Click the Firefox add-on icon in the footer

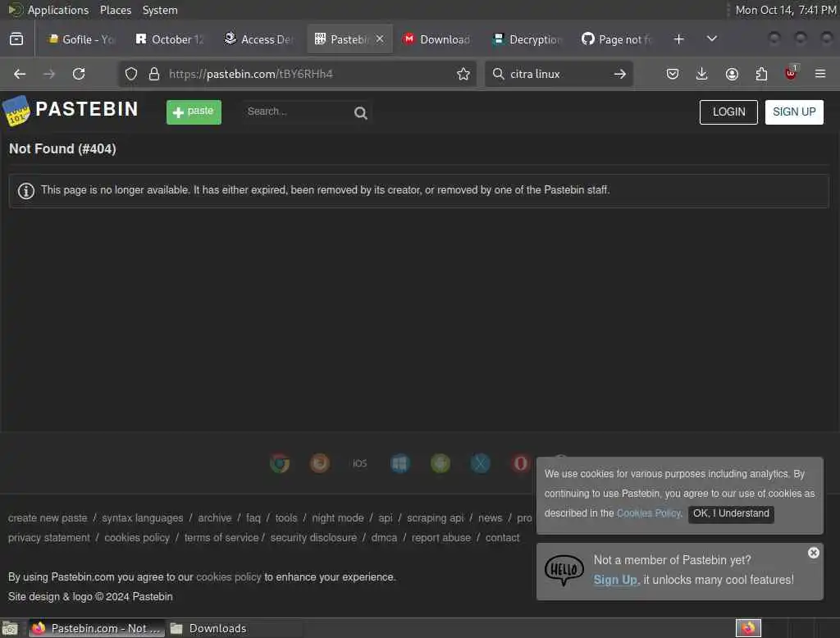(x=320, y=463)
